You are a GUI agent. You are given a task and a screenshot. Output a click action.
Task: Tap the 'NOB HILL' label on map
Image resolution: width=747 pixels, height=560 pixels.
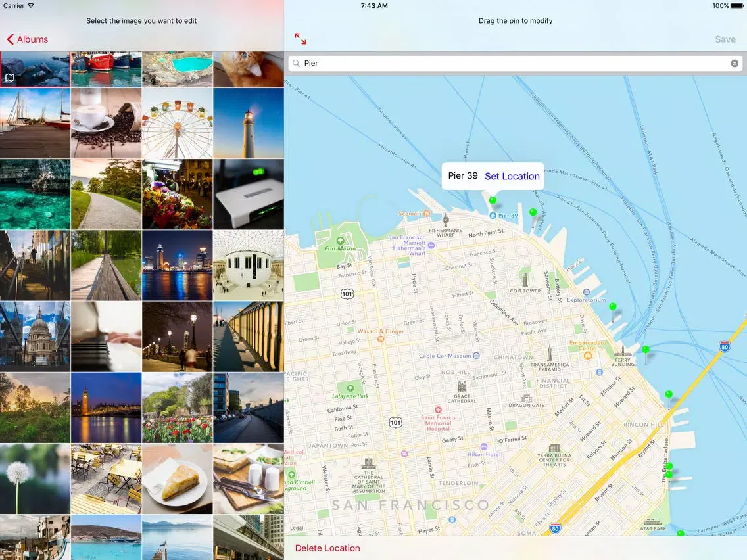coord(456,373)
